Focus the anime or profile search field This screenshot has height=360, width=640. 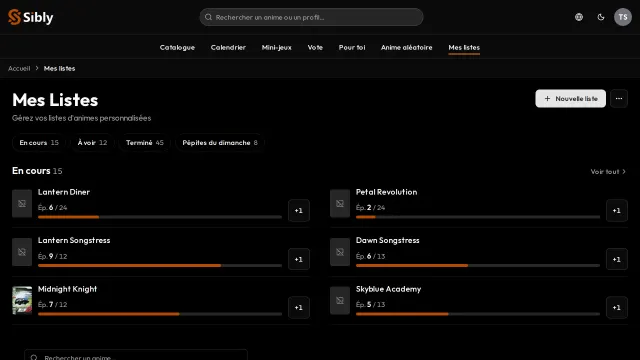tap(311, 17)
